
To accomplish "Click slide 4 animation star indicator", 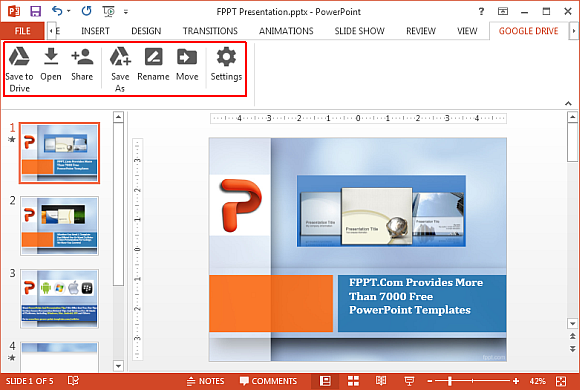I will (x=12, y=358).
